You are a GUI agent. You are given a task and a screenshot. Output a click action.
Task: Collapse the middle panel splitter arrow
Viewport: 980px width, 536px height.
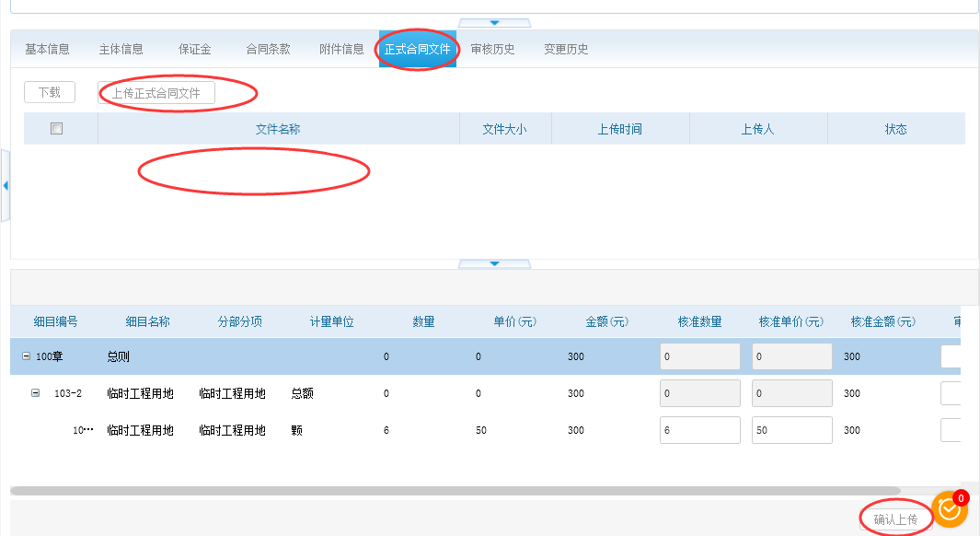coord(494,263)
